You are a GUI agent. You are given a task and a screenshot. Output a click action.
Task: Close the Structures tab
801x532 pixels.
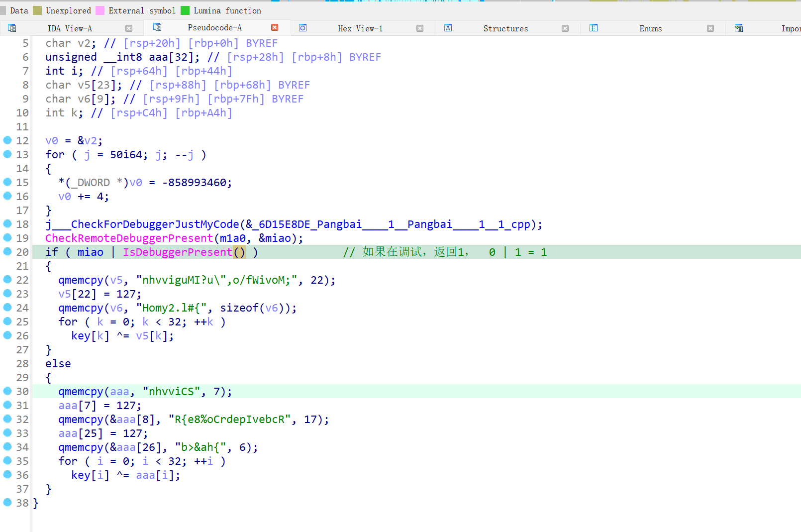pyautogui.click(x=565, y=28)
